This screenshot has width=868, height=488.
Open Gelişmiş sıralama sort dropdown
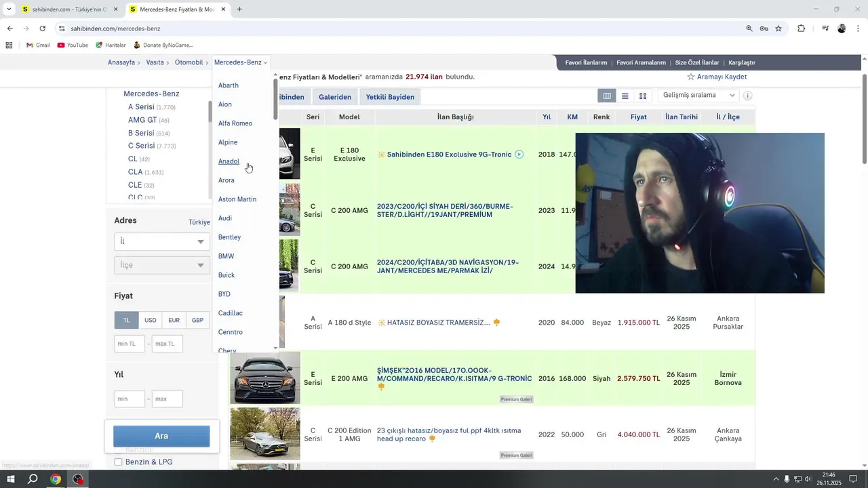[x=698, y=96]
